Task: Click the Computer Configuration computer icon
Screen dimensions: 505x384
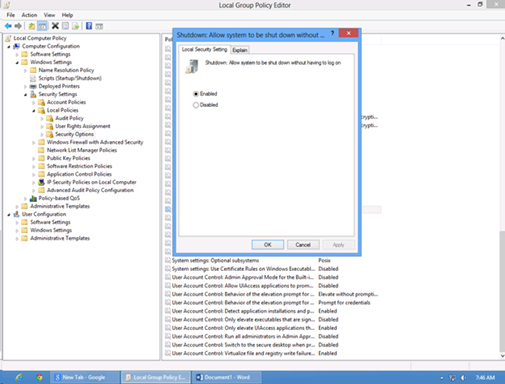Action: 17,46
